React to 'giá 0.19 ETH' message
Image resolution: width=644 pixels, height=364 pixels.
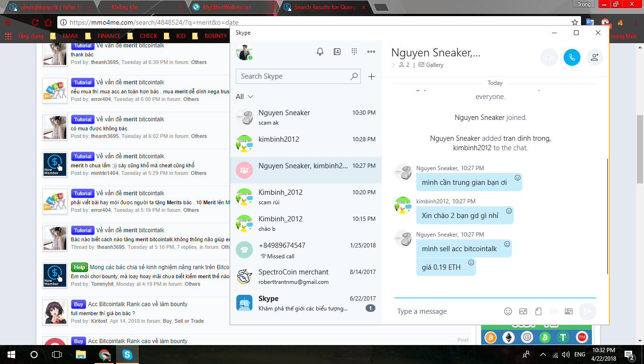pos(471,263)
